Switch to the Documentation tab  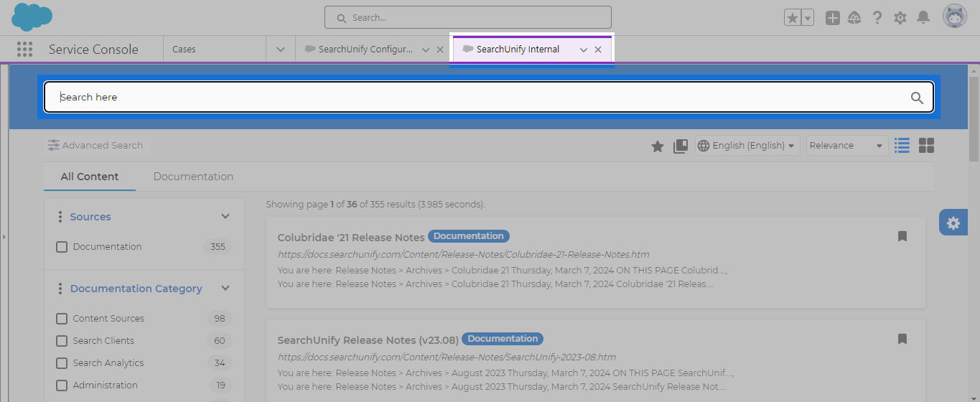click(x=193, y=177)
